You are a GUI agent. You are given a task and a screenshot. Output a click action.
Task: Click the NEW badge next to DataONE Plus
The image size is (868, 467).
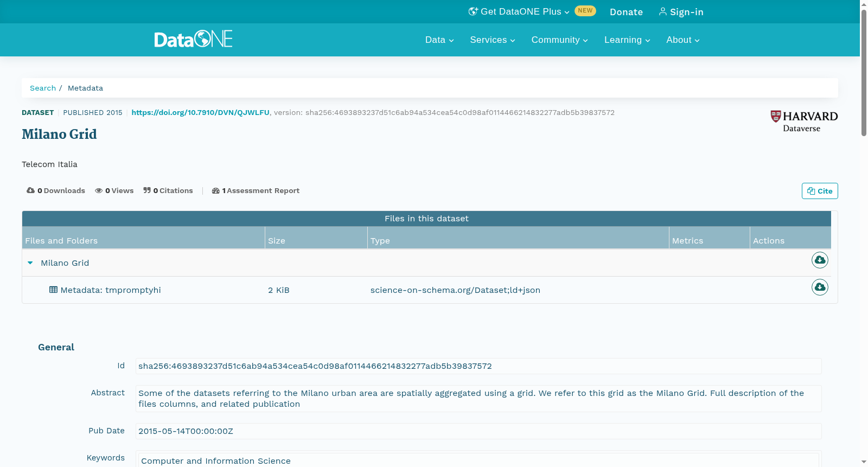click(x=585, y=11)
